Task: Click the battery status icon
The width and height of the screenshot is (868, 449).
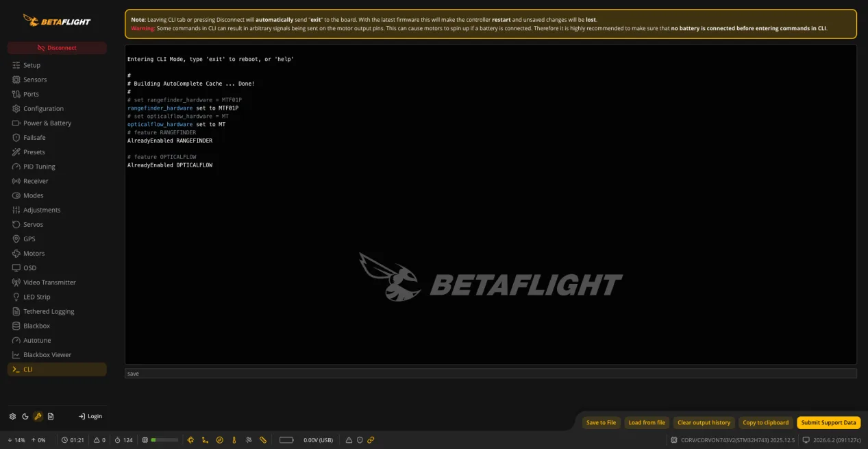Action: click(x=286, y=439)
